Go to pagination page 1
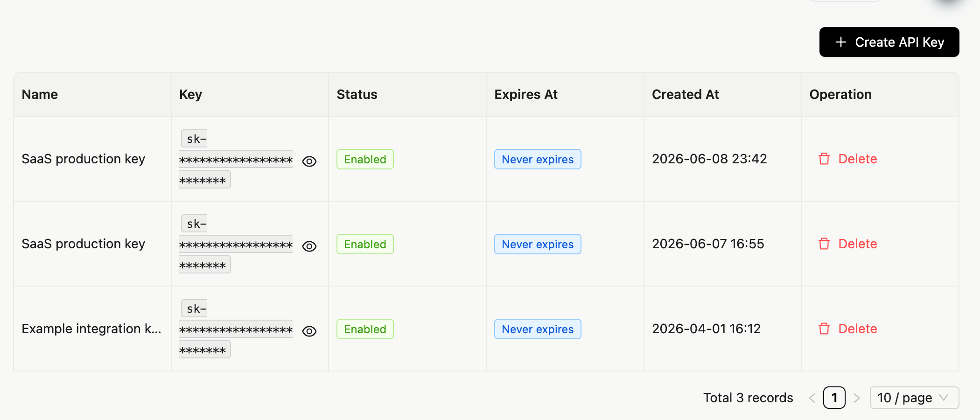980x420 pixels. [834, 398]
